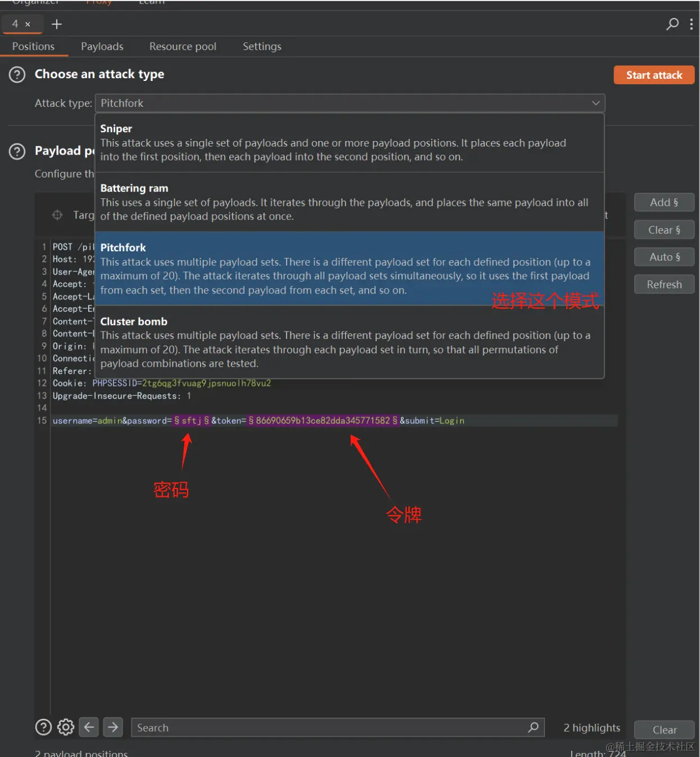Choose the Battering ram attack type
The width and height of the screenshot is (700, 757).
[349, 202]
